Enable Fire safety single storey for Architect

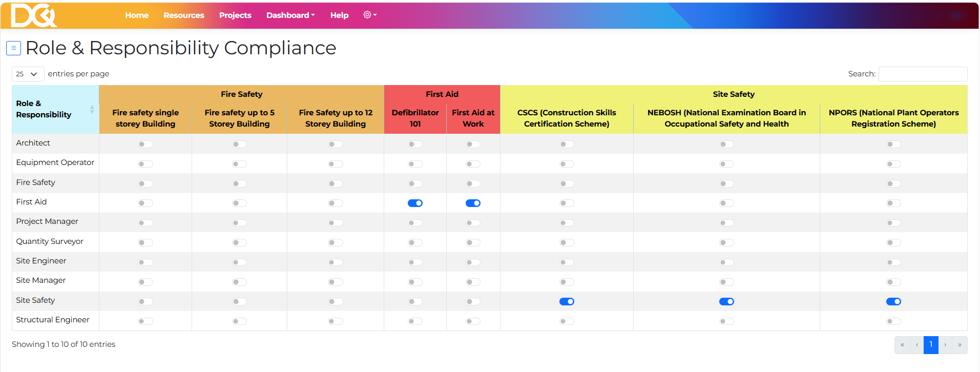pos(145,144)
